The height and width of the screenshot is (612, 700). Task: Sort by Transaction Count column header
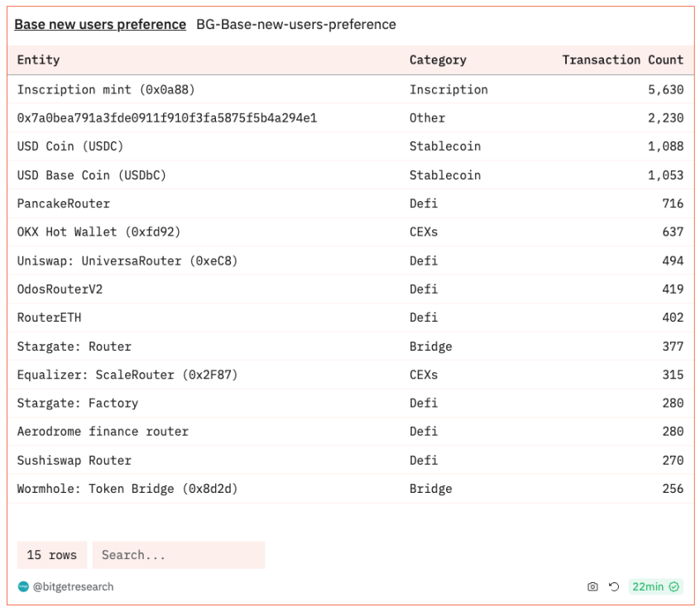[x=622, y=60]
